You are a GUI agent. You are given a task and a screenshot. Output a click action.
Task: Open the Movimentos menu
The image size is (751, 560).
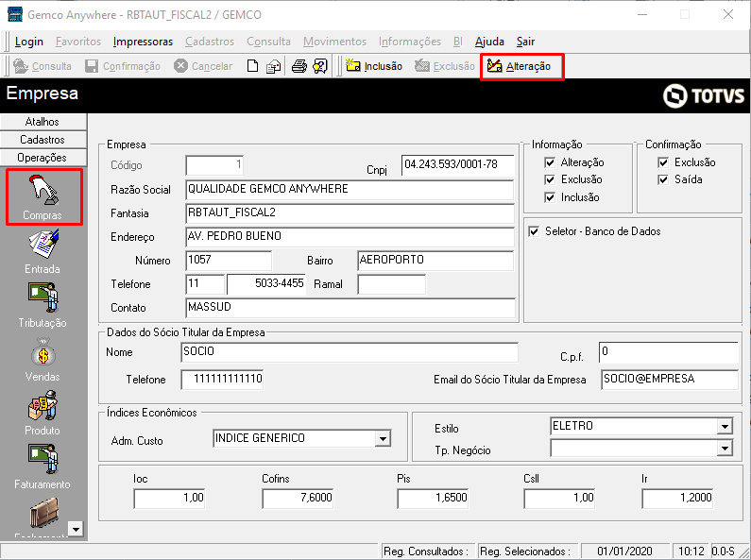point(334,42)
